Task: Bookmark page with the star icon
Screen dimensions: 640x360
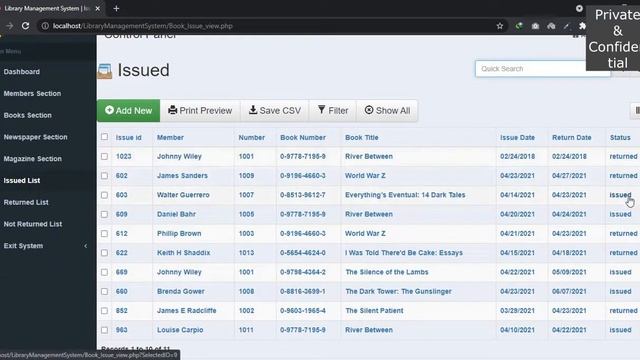Action: tap(500, 26)
